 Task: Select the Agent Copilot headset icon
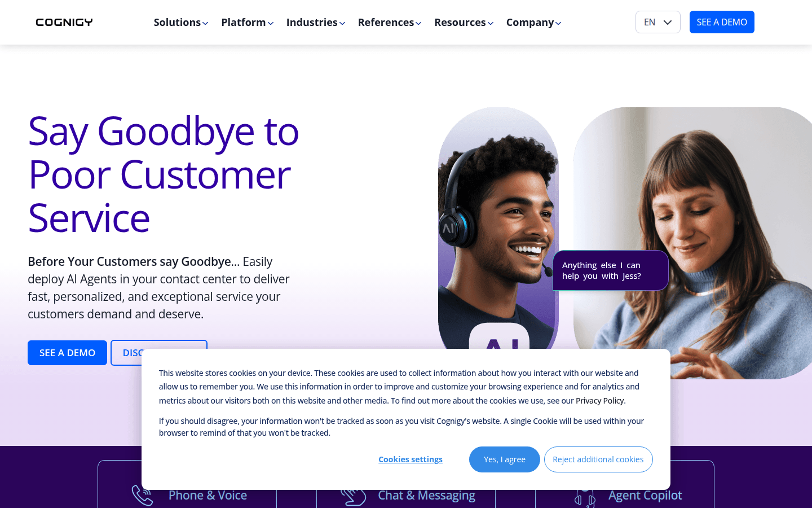click(x=585, y=497)
